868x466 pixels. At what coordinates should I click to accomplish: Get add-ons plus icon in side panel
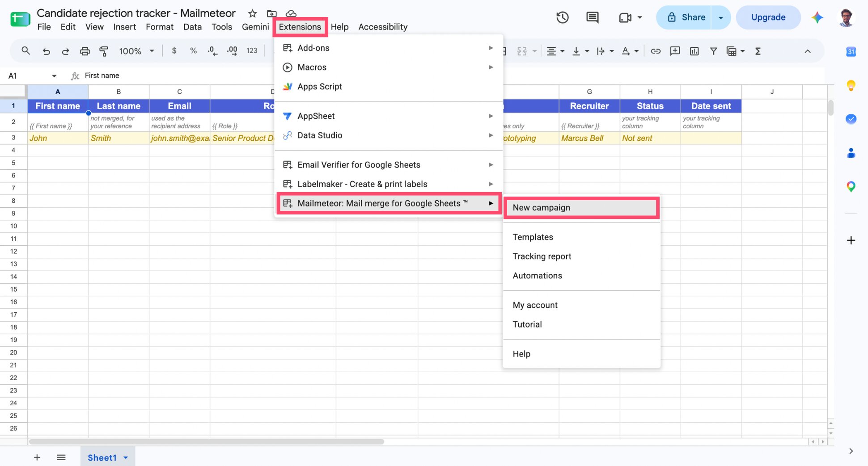coord(851,240)
